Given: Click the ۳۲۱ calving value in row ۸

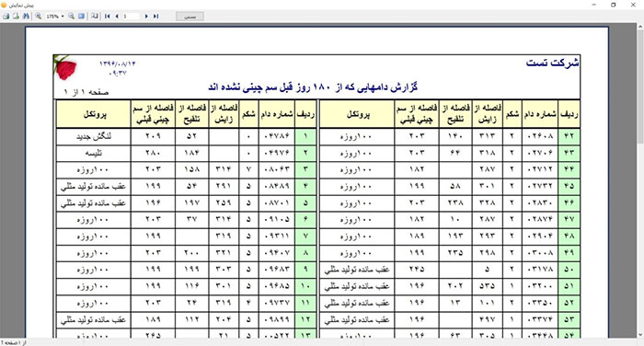Looking at the screenshot, I should pos(224,253).
